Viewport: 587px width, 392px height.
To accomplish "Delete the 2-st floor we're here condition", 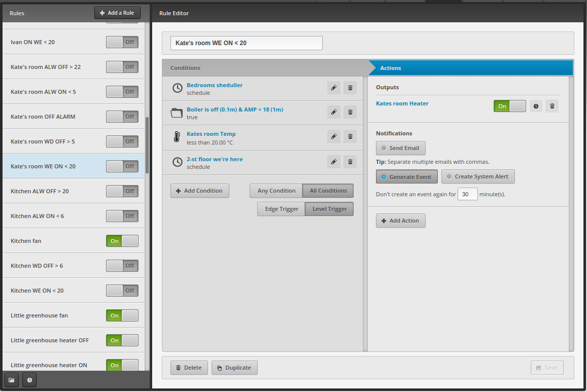I will [350, 162].
